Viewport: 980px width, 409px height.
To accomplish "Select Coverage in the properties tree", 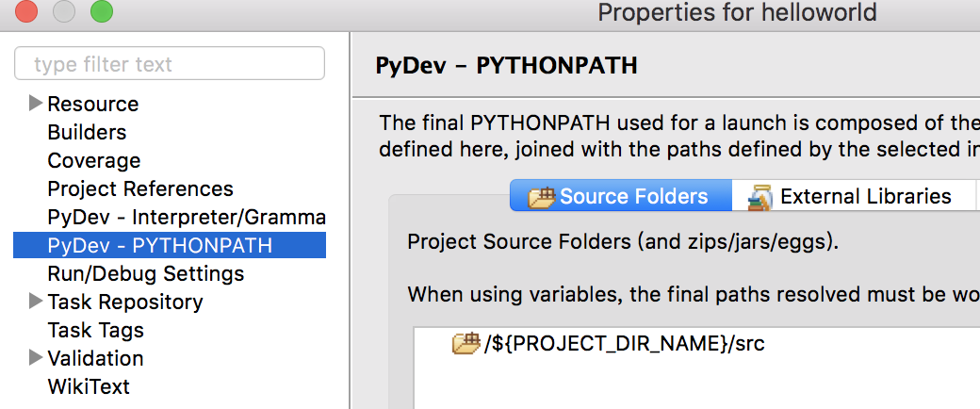I will click(93, 160).
